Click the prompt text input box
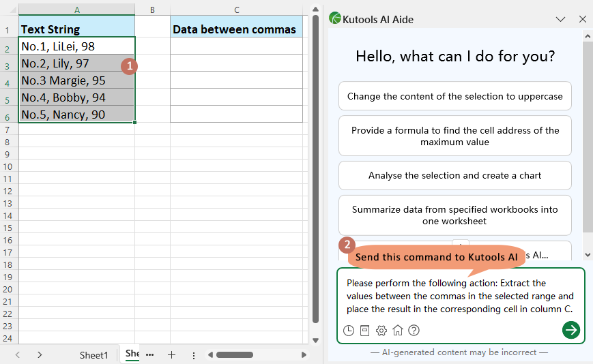 click(x=460, y=296)
